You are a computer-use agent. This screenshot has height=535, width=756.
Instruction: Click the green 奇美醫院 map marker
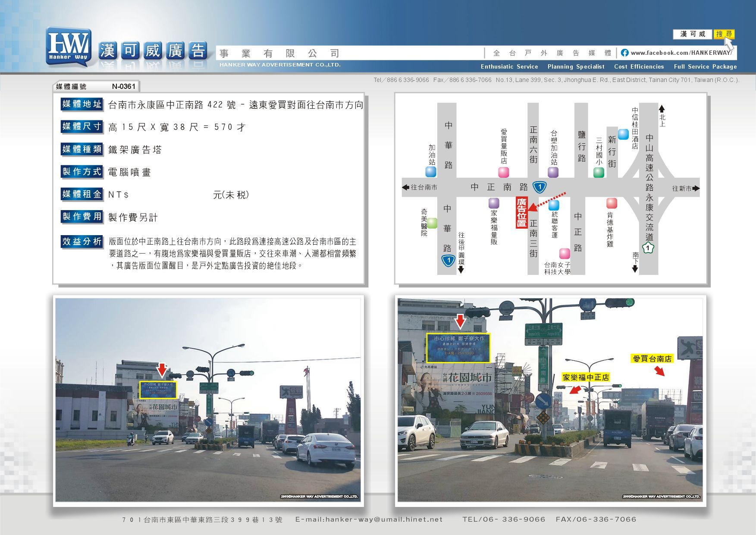432,223
